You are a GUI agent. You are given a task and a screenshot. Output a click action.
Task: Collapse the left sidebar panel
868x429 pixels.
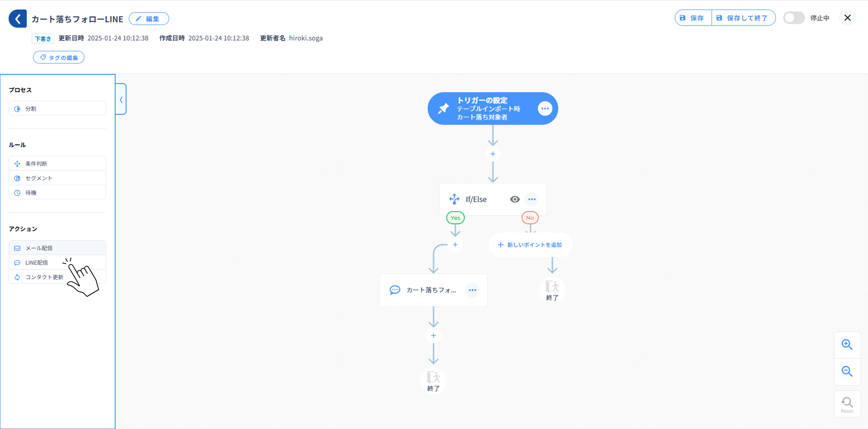121,100
